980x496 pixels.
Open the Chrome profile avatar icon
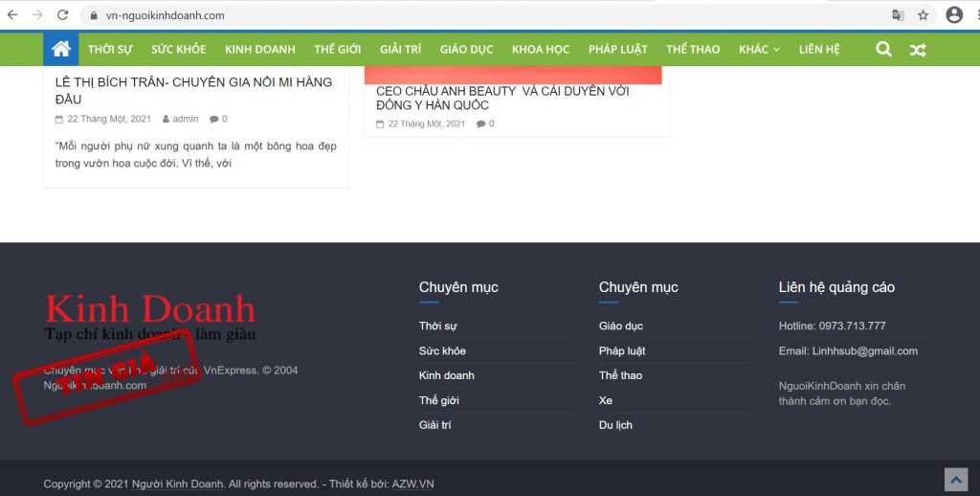(953, 15)
